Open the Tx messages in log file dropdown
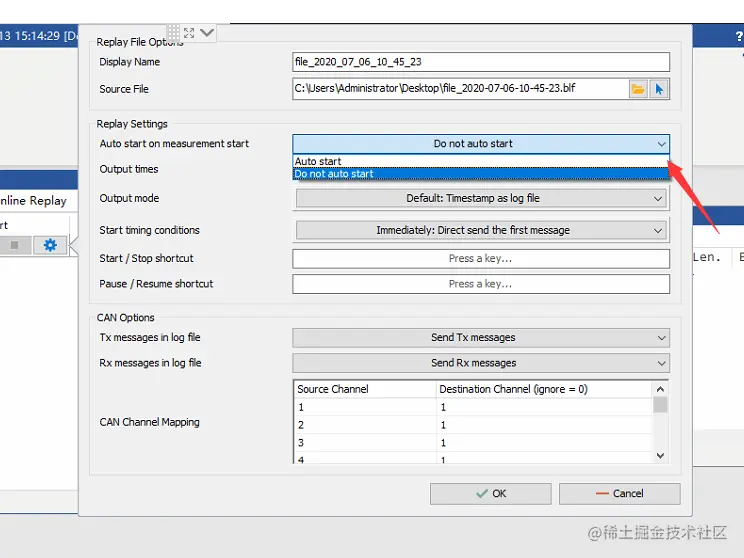Image resolution: width=744 pixels, height=558 pixels. pyautogui.click(x=481, y=337)
